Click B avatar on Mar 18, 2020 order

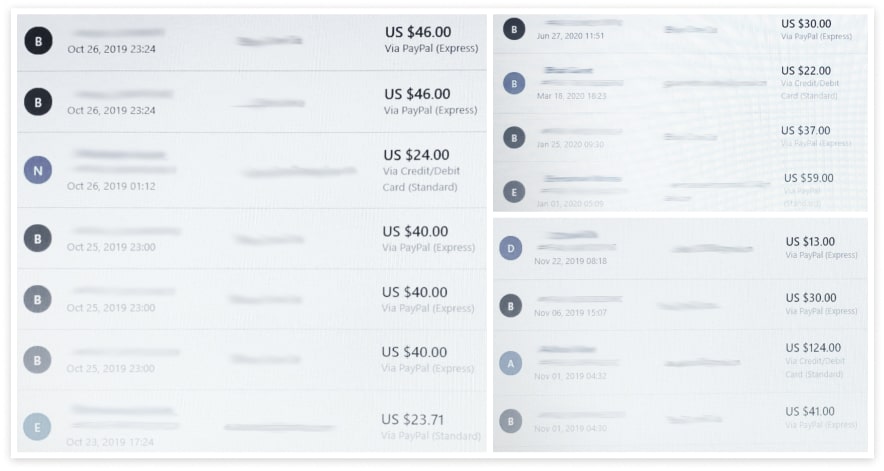514,83
